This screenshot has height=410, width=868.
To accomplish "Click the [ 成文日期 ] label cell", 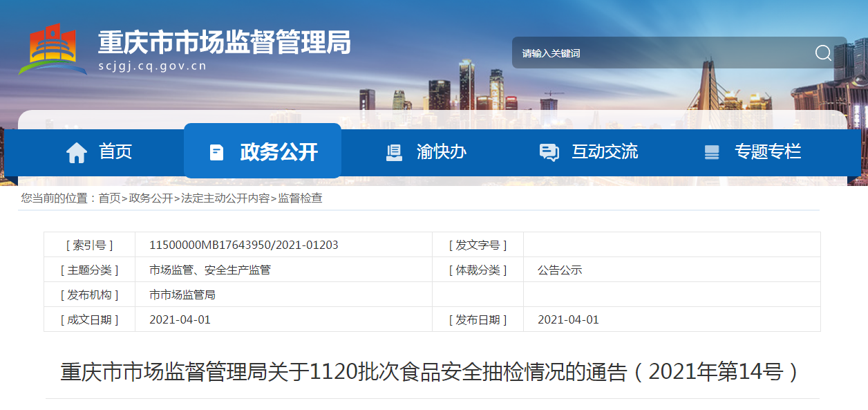I will 89,319.
